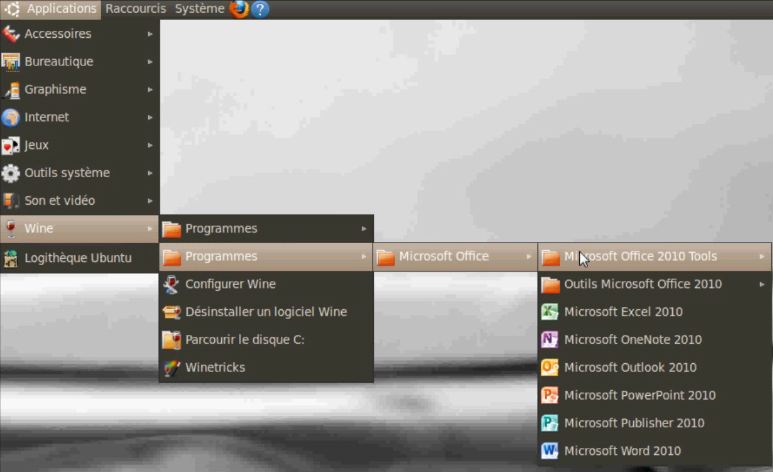Select the highlighted Programmes entry
Image resolution: width=773 pixels, height=472 pixels.
[266, 256]
